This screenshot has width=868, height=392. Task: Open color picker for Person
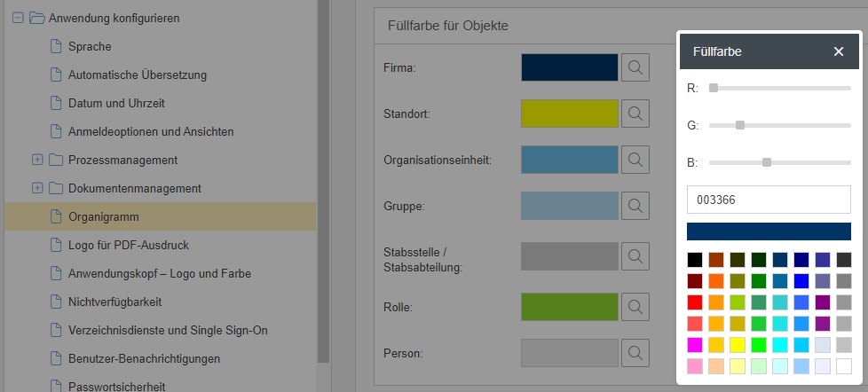635,353
